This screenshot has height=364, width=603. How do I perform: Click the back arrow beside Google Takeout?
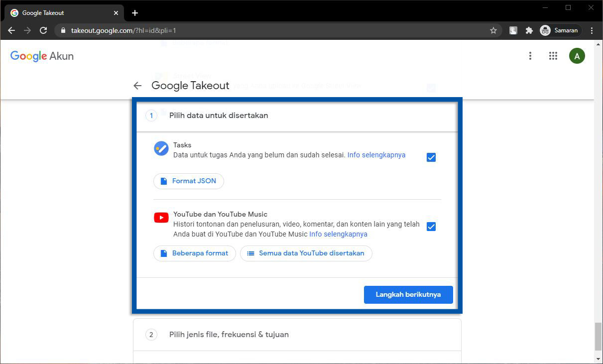(x=138, y=86)
